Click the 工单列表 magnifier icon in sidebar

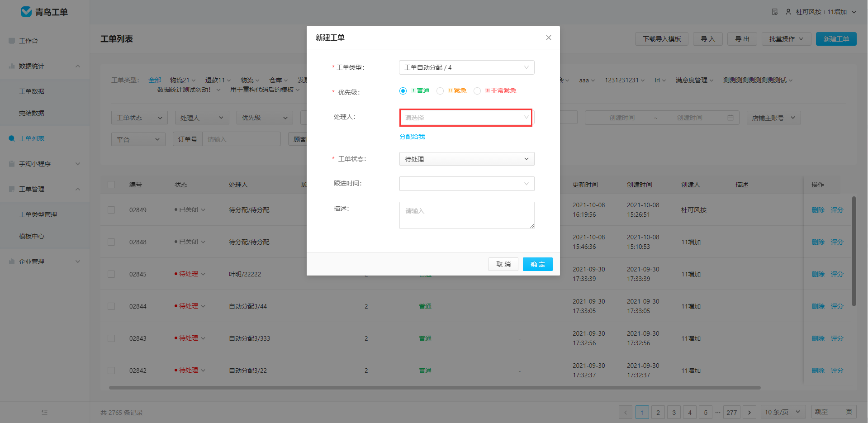click(12, 138)
